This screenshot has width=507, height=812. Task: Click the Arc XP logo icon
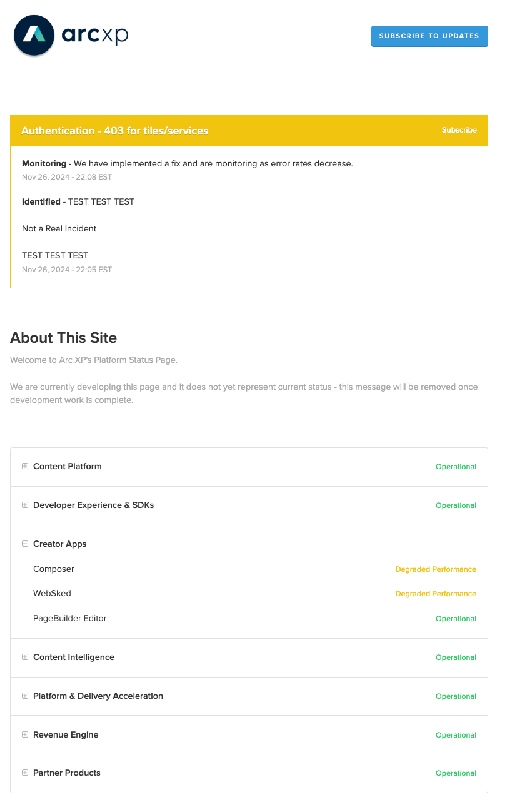tap(34, 35)
